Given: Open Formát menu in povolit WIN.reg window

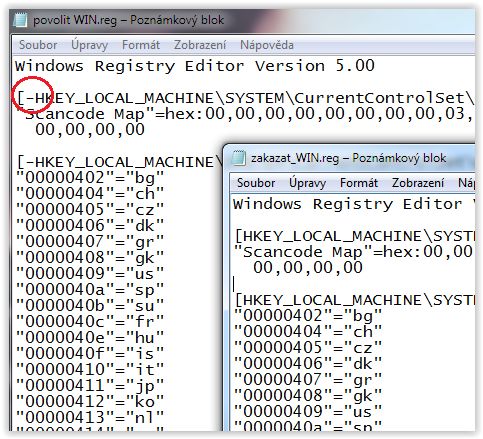Looking at the screenshot, I should click(141, 45).
